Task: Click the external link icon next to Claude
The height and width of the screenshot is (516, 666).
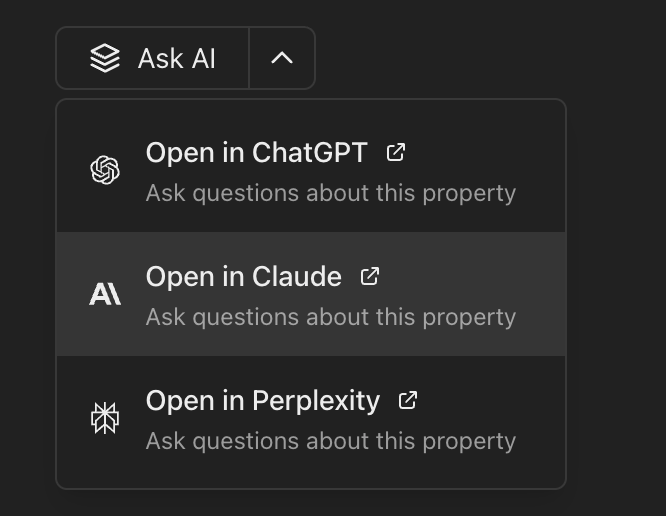Action: point(370,276)
